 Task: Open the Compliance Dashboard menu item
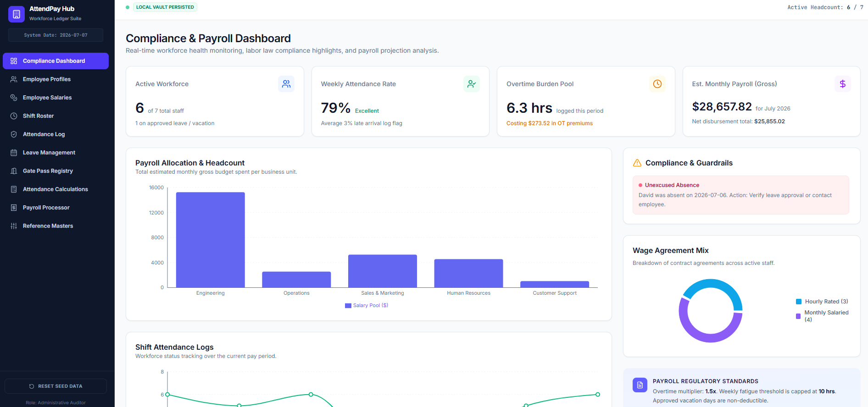click(x=56, y=61)
